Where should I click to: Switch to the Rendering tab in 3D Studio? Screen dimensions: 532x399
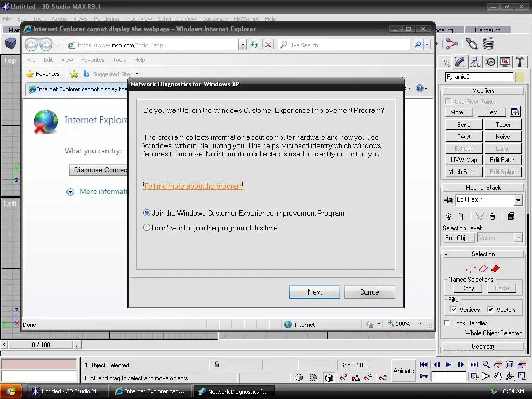click(487, 30)
